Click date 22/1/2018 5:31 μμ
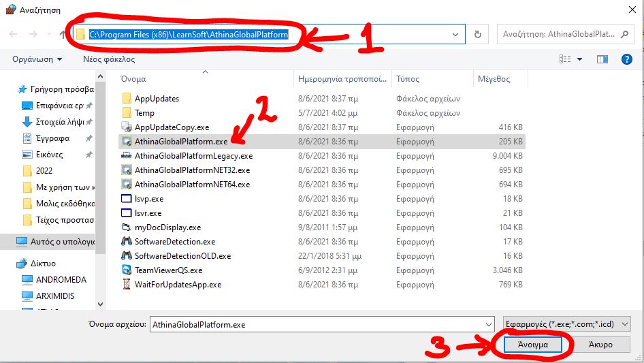Image resolution: width=644 pixels, height=363 pixels. pos(329,255)
